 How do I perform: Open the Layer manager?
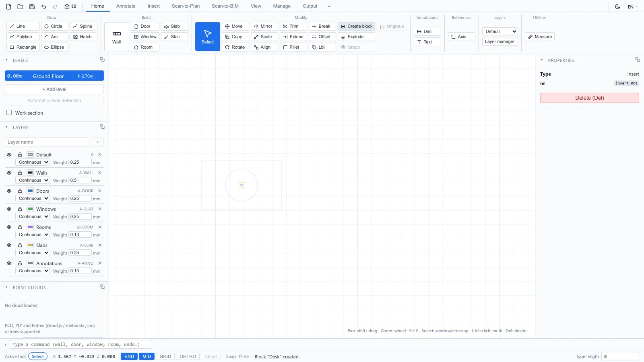coord(500,41)
